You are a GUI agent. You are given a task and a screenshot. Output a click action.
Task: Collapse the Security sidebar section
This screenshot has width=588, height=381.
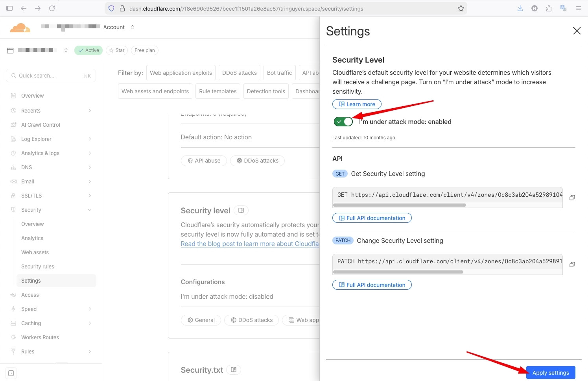pyautogui.click(x=90, y=210)
